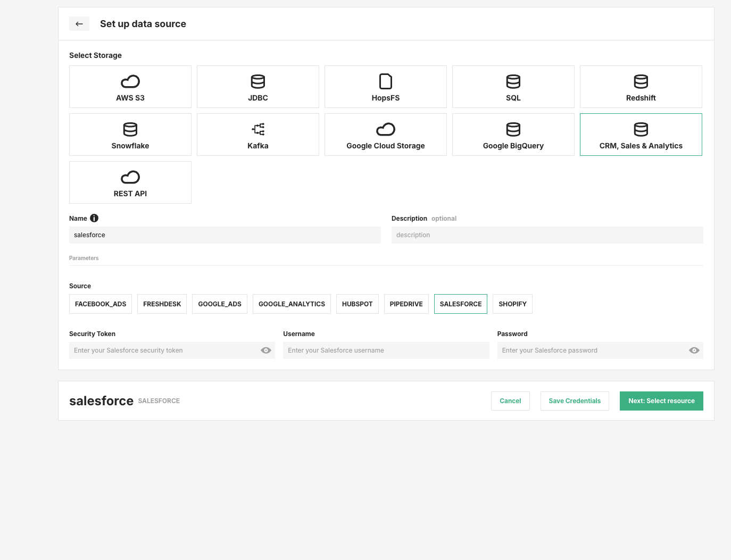The height and width of the screenshot is (560, 731).
Task: Show the Salesforce password using the eye icon
Action: pyautogui.click(x=694, y=350)
